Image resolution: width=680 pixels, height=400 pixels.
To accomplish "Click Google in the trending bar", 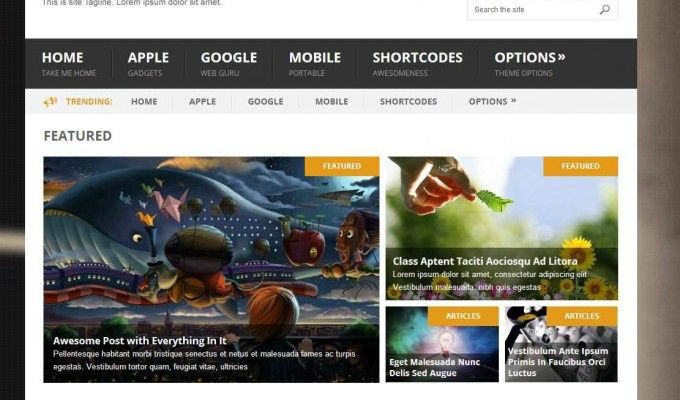I will [x=265, y=102].
